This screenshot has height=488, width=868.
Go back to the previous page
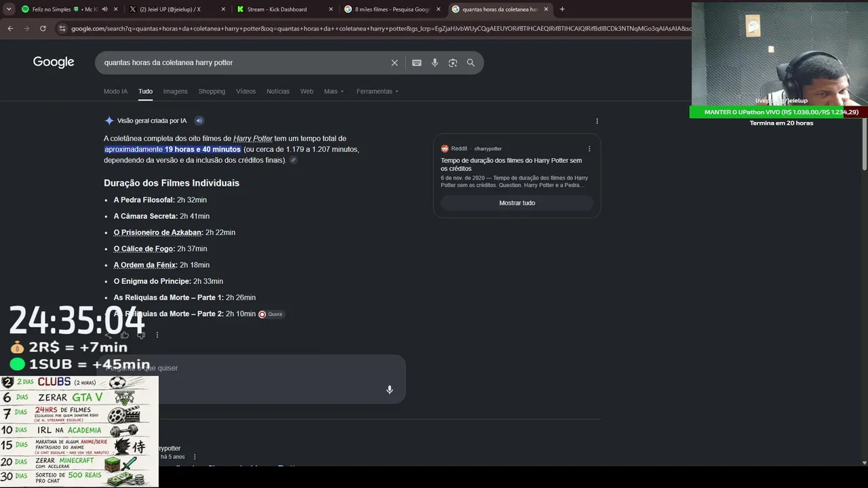pyautogui.click(x=10, y=28)
